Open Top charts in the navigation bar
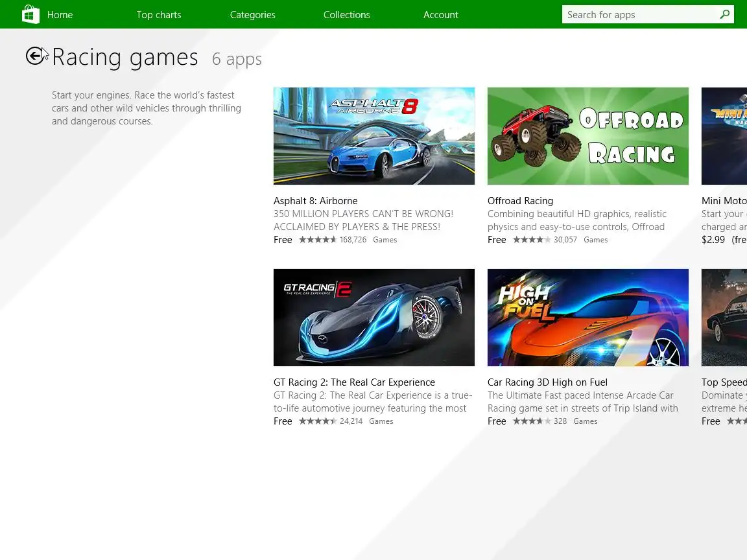 [x=159, y=15]
